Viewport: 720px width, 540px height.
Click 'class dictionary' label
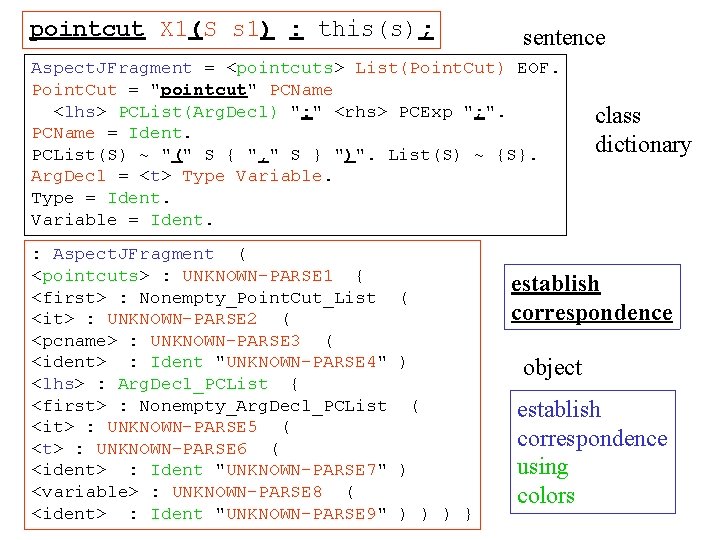(x=643, y=130)
